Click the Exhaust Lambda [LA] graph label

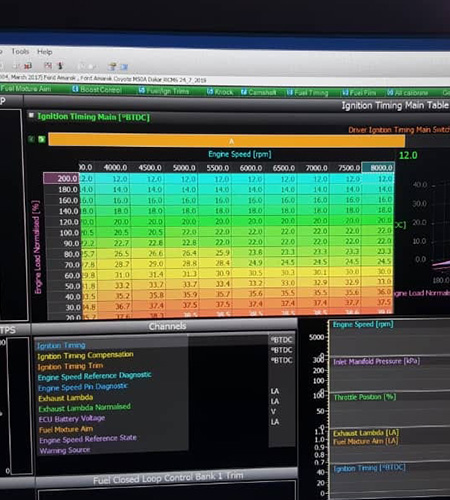pyautogui.click(x=366, y=433)
